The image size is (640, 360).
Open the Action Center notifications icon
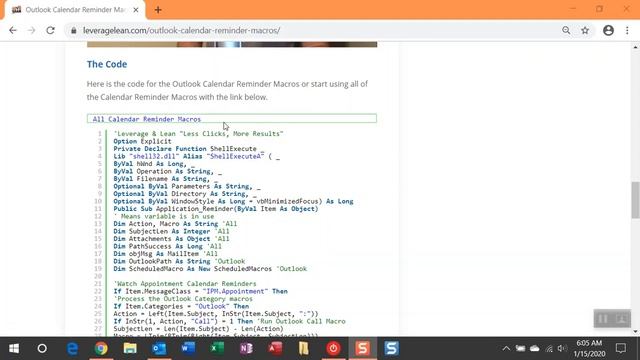pyautogui.click(x=621, y=348)
